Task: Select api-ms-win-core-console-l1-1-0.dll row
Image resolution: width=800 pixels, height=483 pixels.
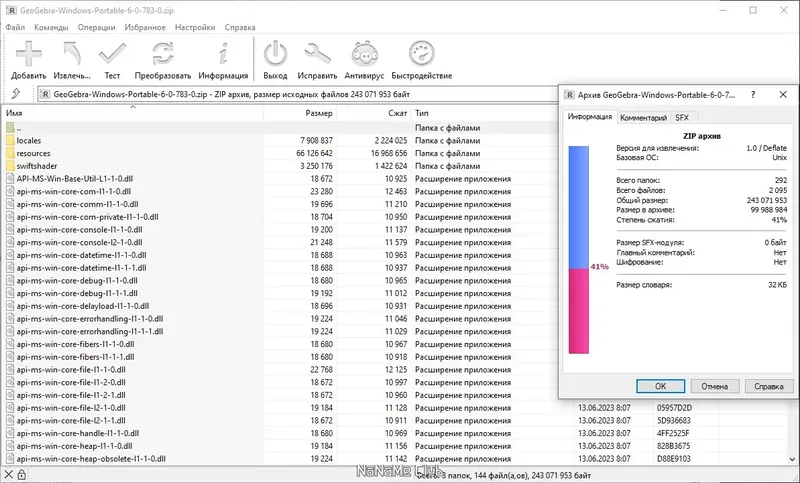Action: [281, 230]
